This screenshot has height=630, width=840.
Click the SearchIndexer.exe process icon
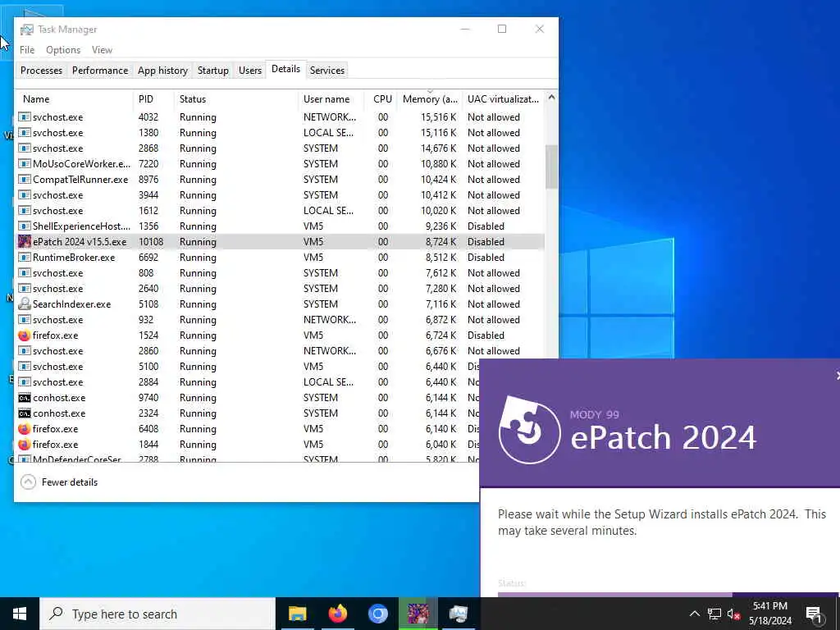click(x=24, y=304)
